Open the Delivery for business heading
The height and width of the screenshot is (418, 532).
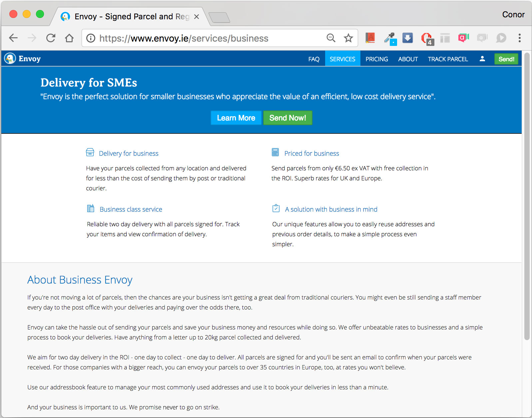pos(129,153)
